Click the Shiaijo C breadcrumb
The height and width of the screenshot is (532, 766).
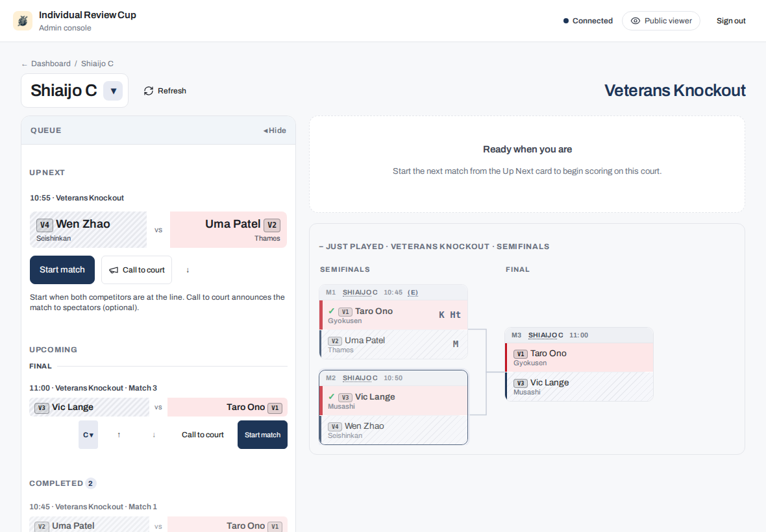(x=97, y=64)
